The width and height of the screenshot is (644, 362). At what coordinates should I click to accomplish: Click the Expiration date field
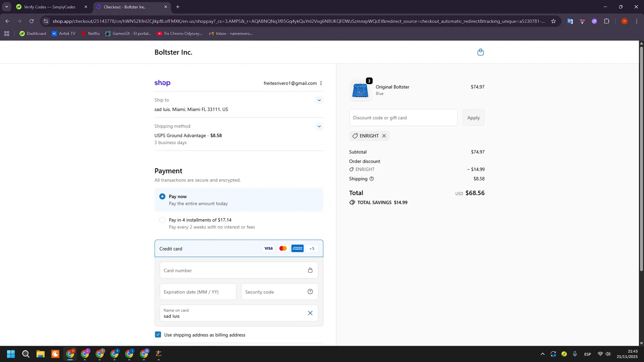click(x=198, y=292)
